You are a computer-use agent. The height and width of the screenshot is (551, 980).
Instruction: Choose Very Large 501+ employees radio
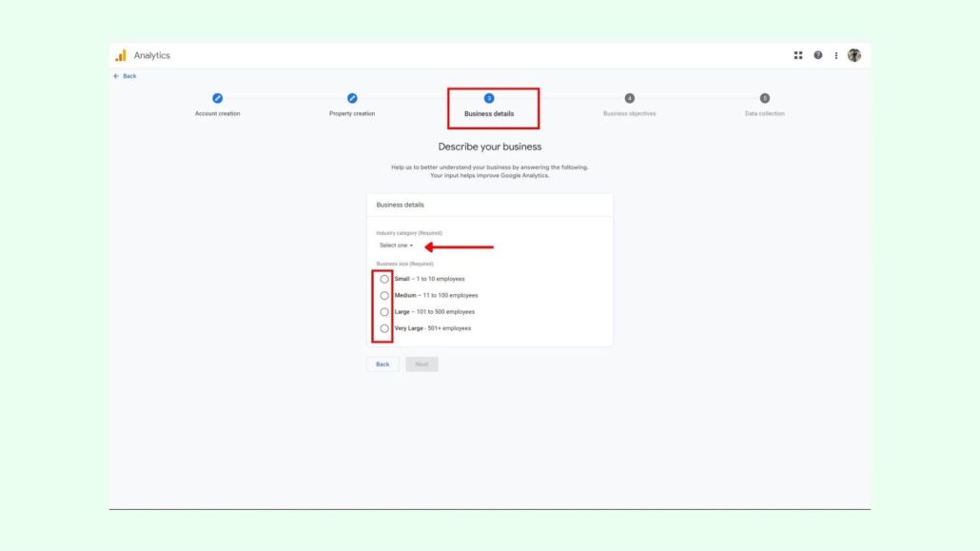point(384,328)
